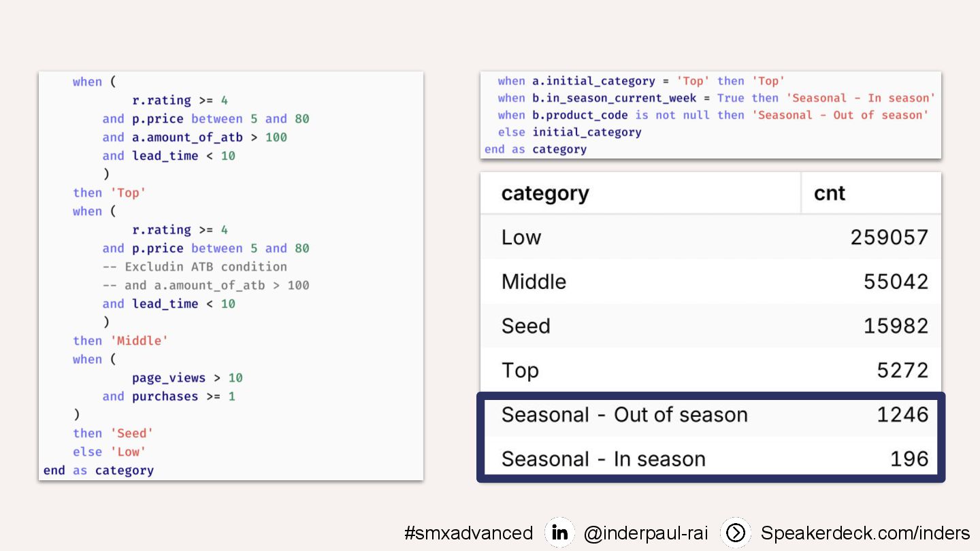Click the #smxadvanced hashtag
The height and width of the screenshot is (551, 980).
[468, 533]
